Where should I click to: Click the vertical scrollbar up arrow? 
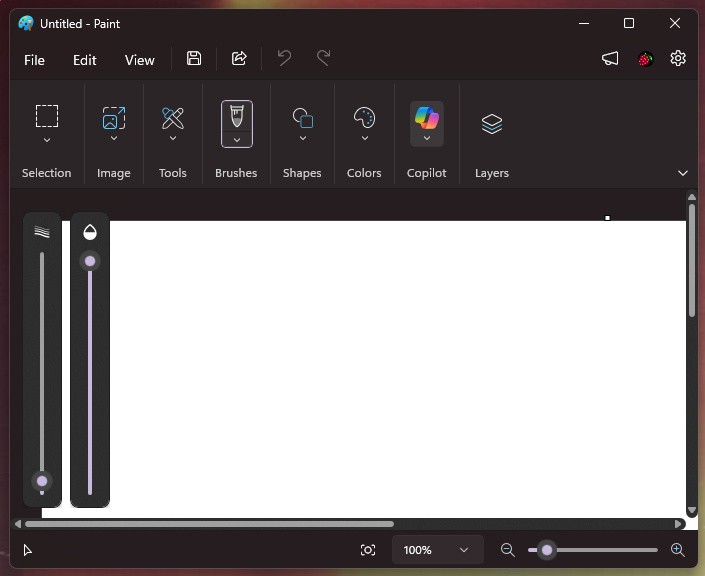692,197
